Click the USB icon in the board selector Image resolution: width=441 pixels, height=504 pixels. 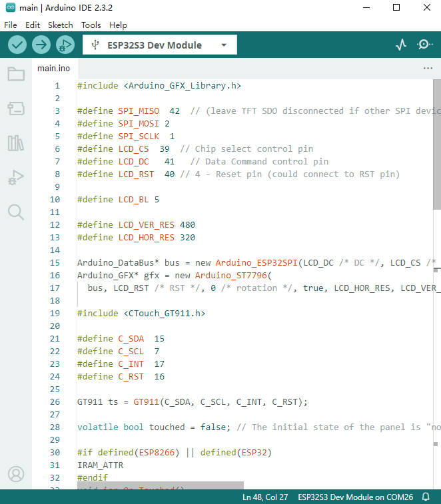(95, 45)
